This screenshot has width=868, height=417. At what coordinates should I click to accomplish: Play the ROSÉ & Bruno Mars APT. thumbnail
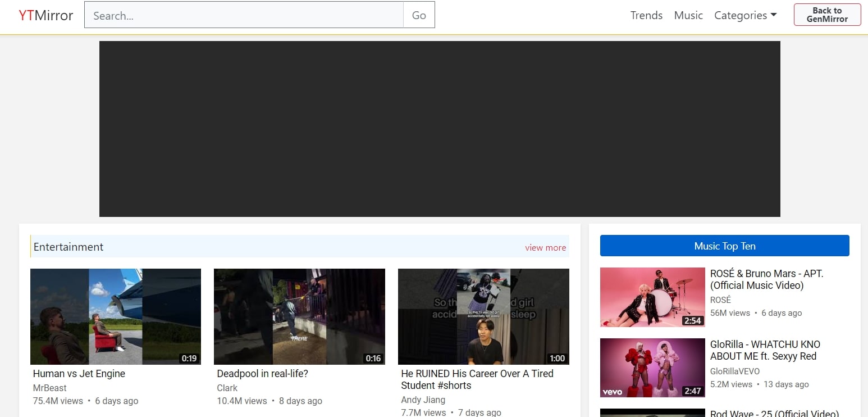pos(652,297)
